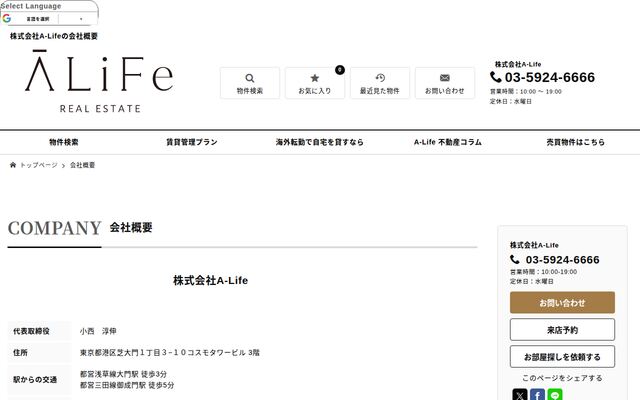Select 賃貸管理プラン navigation item
This screenshot has width=640, height=400.
click(192, 142)
